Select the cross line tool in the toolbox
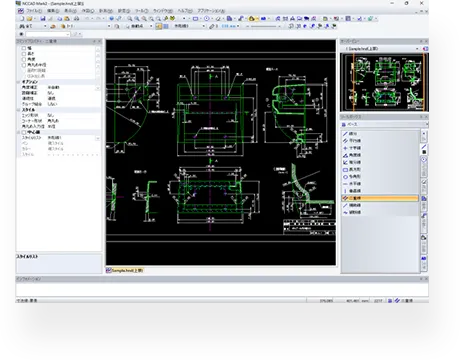Image resolution: width=460 pixels, height=360 pixels. point(380,148)
